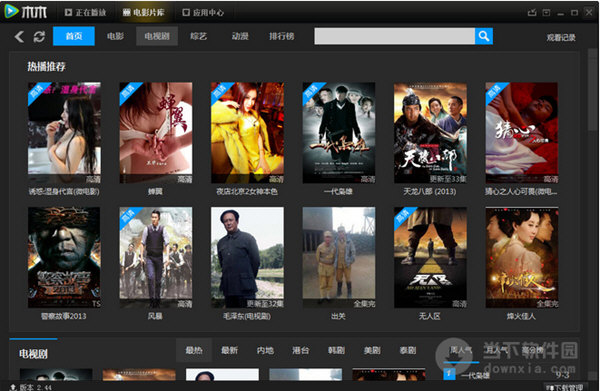
Task: Filter TV series by 韩剧
Action: tap(336, 350)
